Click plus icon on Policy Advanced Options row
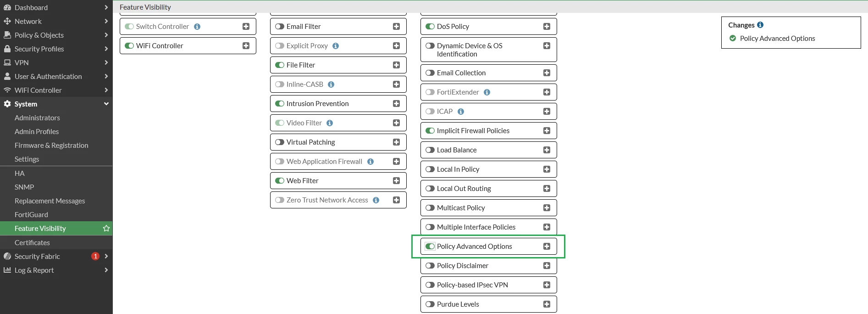 coord(547,247)
